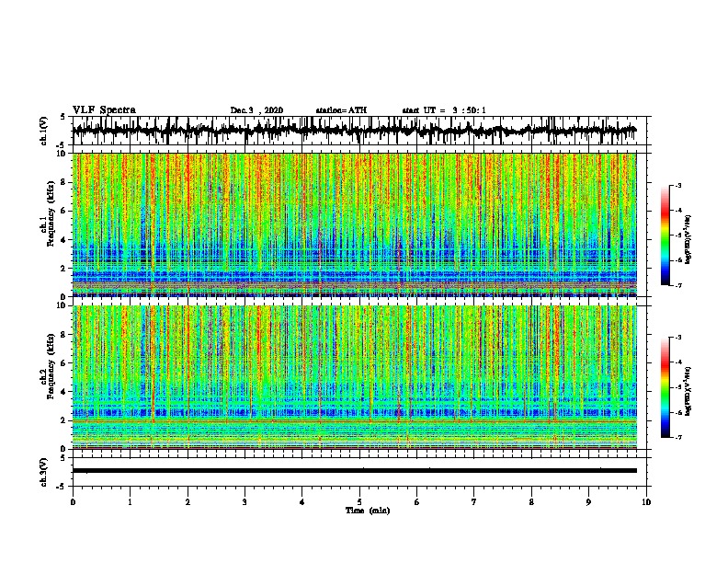Select ch.1 Frequency (kHz) axis label

48,213
